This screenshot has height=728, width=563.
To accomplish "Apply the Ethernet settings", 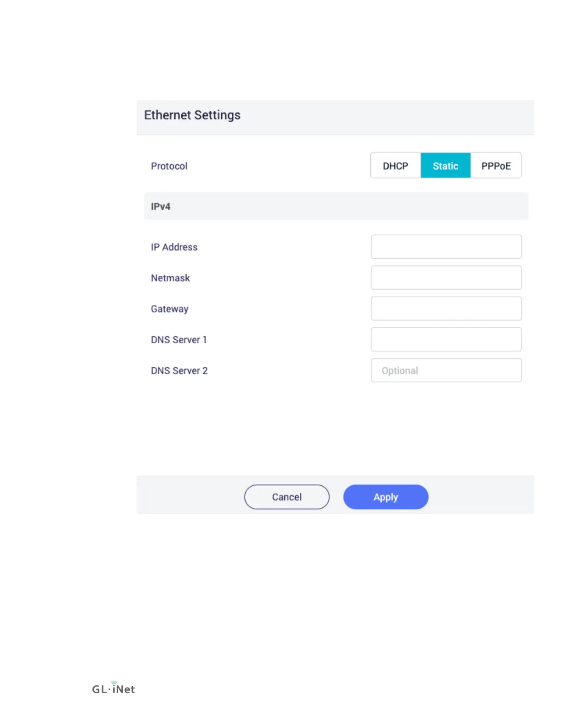I will pyautogui.click(x=386, y=497).
